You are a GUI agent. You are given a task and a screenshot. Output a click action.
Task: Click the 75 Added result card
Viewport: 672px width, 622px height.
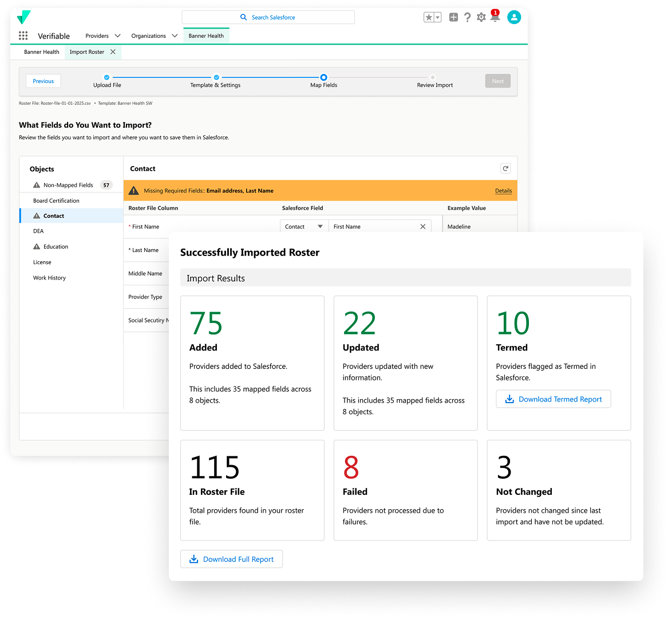(252, 363)
